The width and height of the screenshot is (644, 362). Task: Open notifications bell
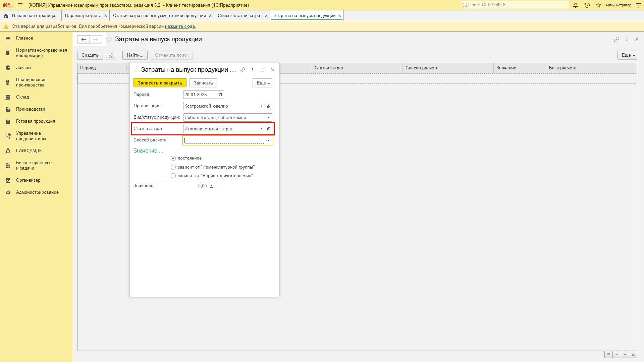coord(576,5)
